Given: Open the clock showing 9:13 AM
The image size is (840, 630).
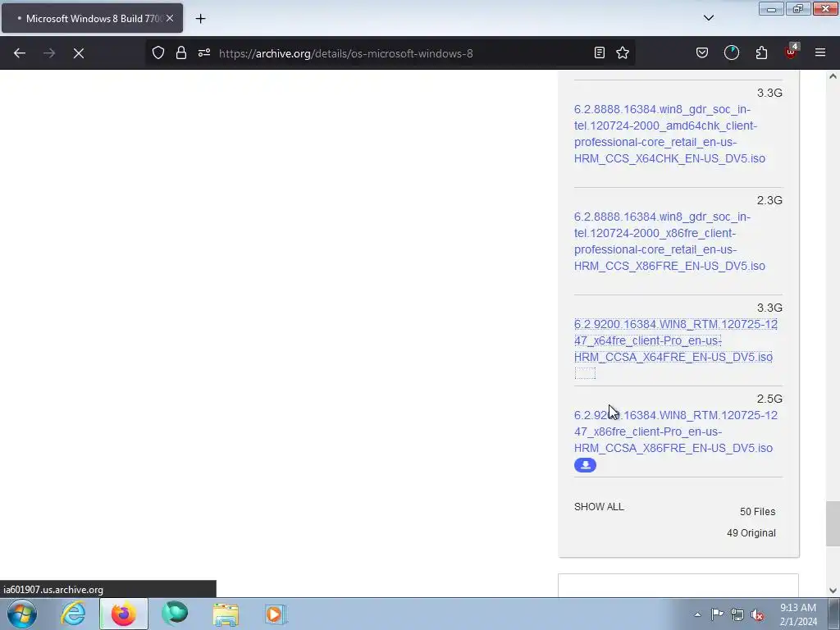Looking at the screenshot, I should pos(798,614).
